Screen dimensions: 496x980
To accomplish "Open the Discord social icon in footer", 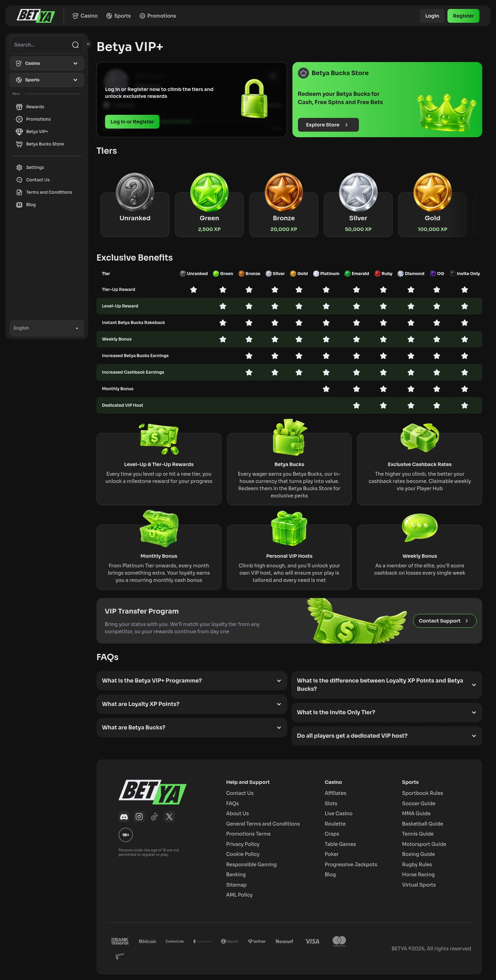I will pyautogui.click(x=124, y=817).
